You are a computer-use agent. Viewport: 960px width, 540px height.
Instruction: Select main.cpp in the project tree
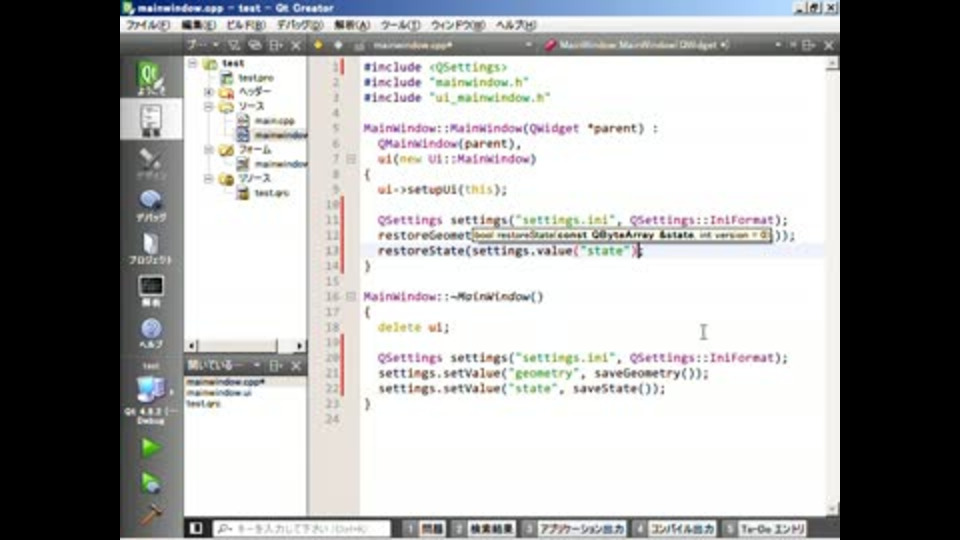coord(273,120)
